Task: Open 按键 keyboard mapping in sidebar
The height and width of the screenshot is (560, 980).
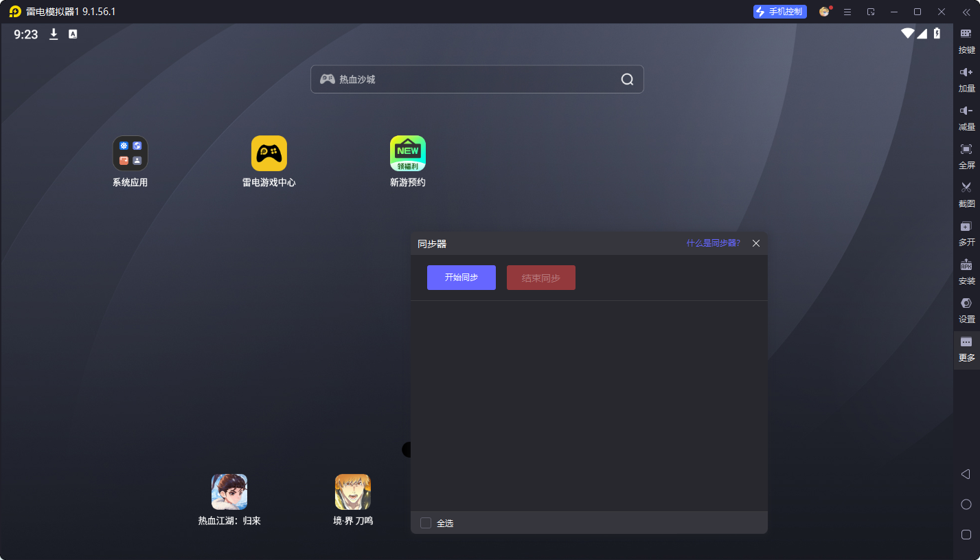Action: (966, 41)
